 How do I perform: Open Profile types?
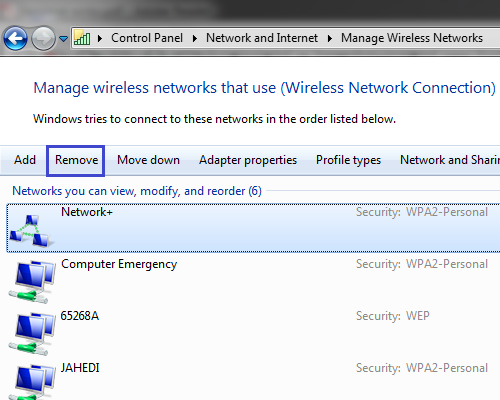click(348, 160)
